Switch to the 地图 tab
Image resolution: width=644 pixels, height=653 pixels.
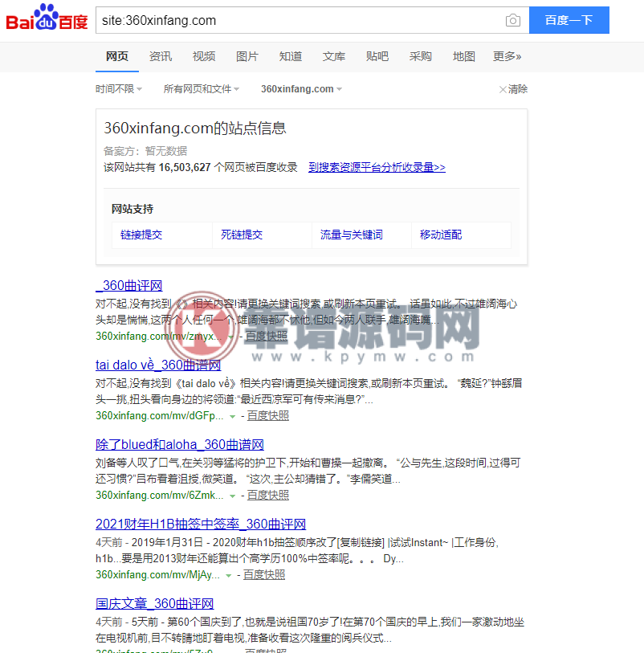tap(463, 56)
